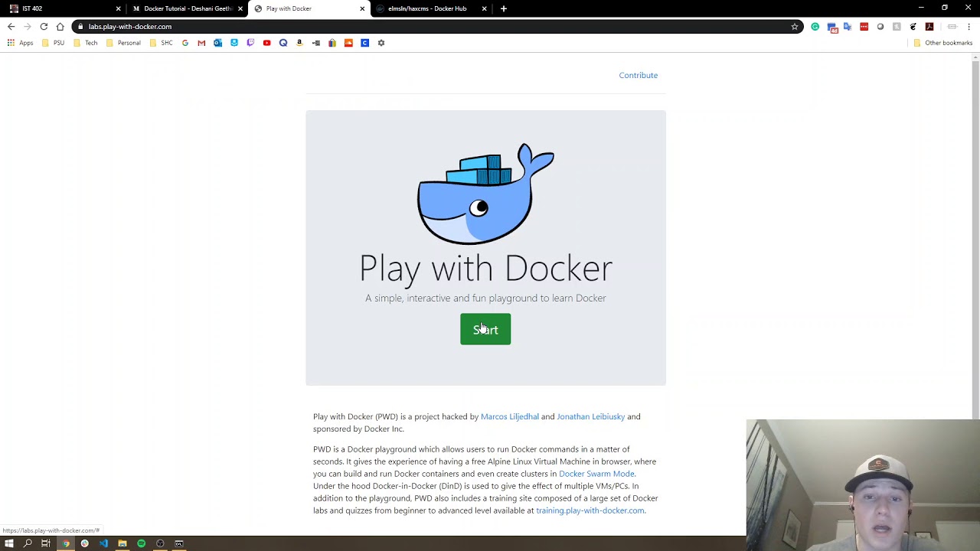The image size is (980, 551).
Task: Switch to the elmsln/haxcms Docker Hub tab
Action: (432, 8)
